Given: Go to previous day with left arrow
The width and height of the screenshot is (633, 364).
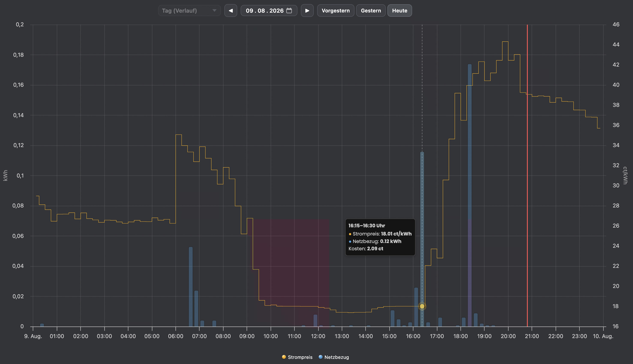Looking at the screenshot, I should tap(231, 10).
